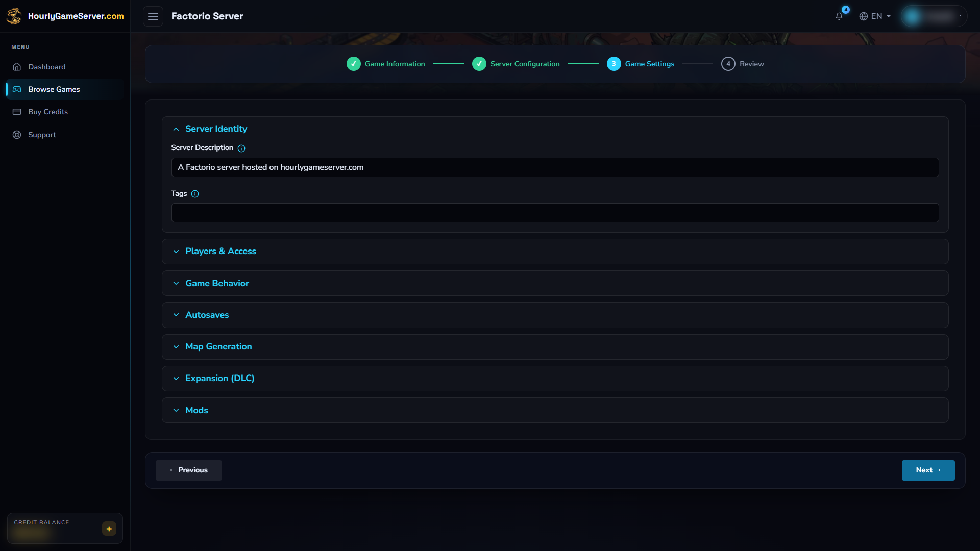Screen dimensions: 980x551
Task: Open the notifications bell
Action: [839, 16]
